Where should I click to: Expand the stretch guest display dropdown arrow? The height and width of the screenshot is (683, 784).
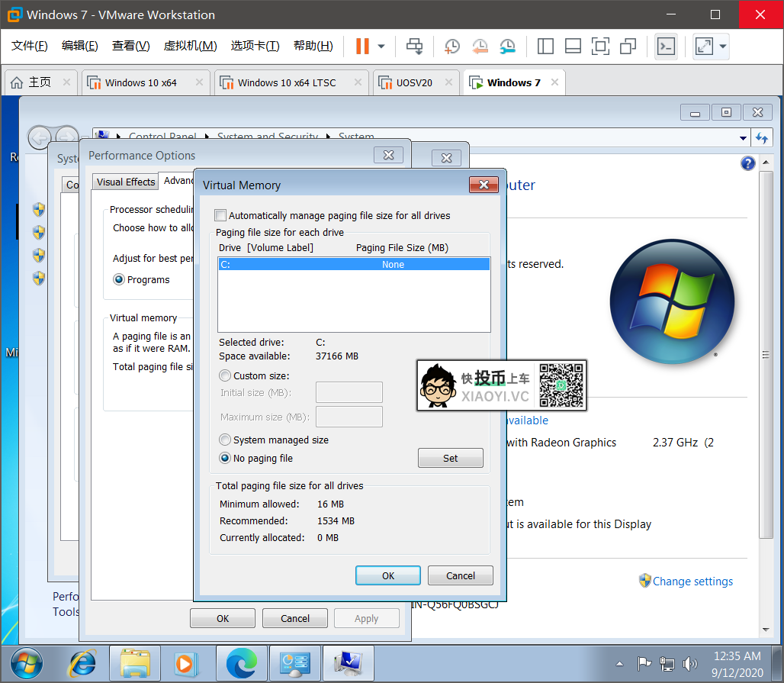723,46
